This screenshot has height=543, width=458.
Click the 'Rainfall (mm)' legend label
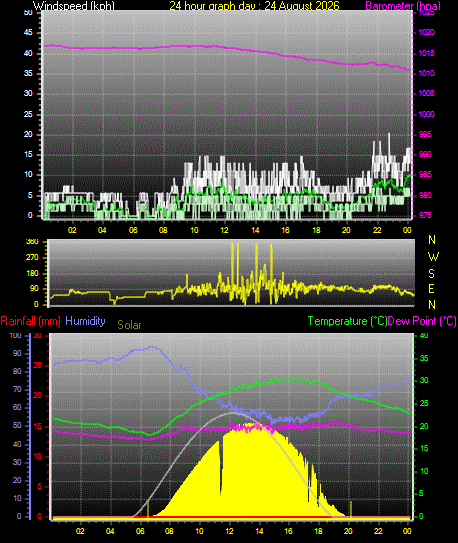30,321
